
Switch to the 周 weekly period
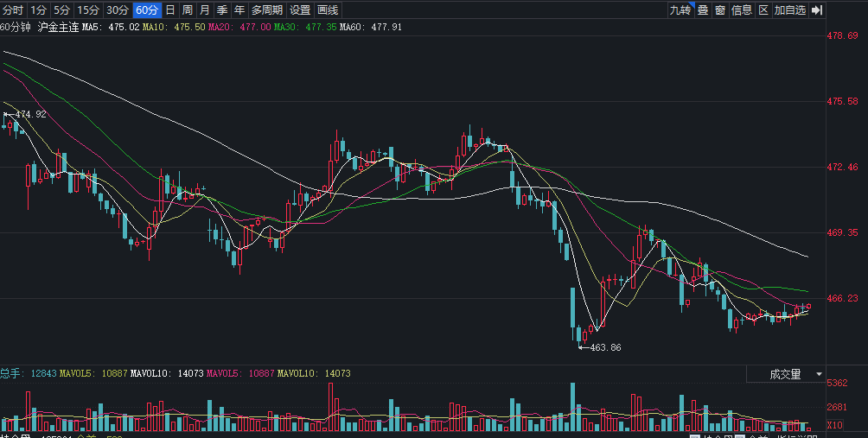click(187, 10)
